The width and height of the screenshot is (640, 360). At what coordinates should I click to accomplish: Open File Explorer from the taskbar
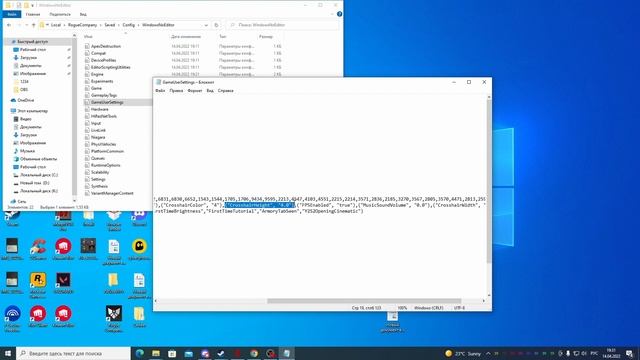(x=156, y=353)
